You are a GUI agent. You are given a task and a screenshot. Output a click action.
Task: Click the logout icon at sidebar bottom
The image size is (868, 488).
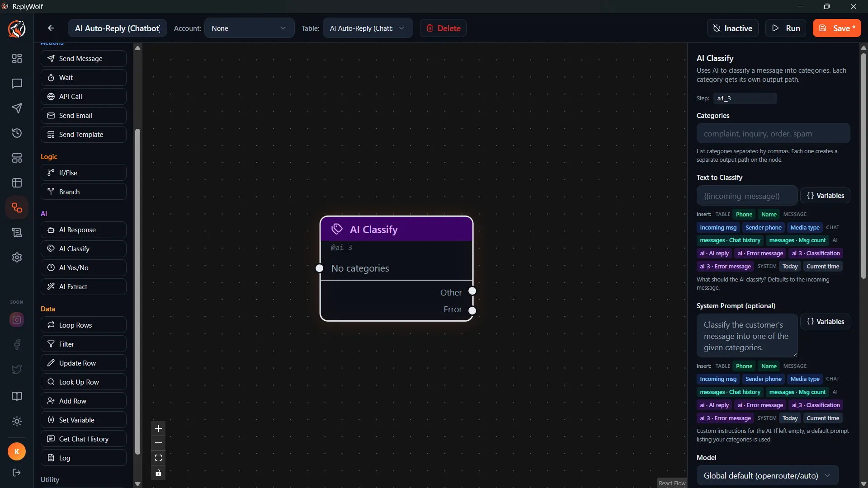[17, 473]
